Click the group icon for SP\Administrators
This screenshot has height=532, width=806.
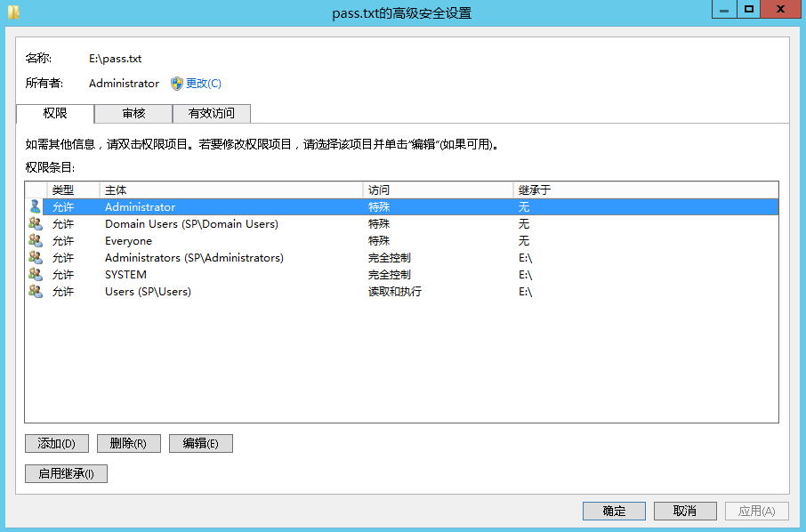point(34,257)
